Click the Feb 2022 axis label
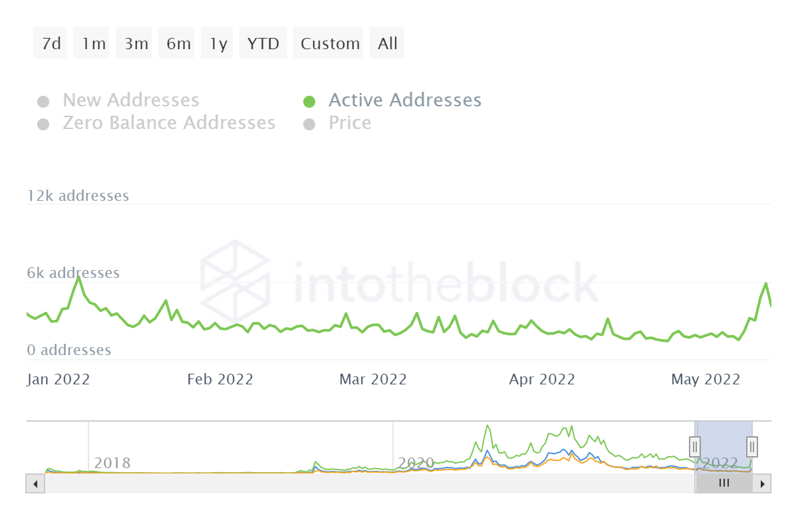The height and width of the screenshot is (532, 798). [x=220, y=380]
